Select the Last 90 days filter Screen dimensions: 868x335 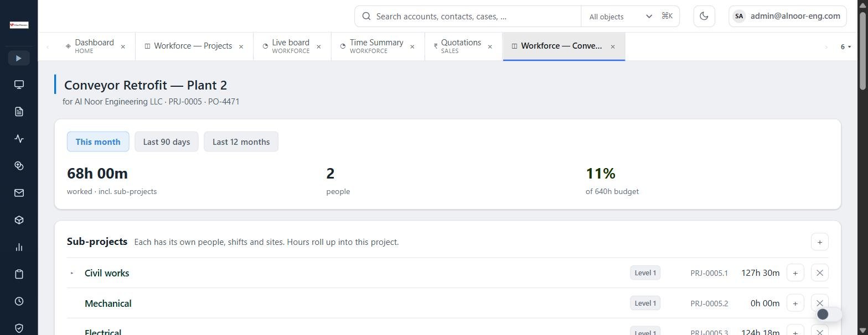167,142
